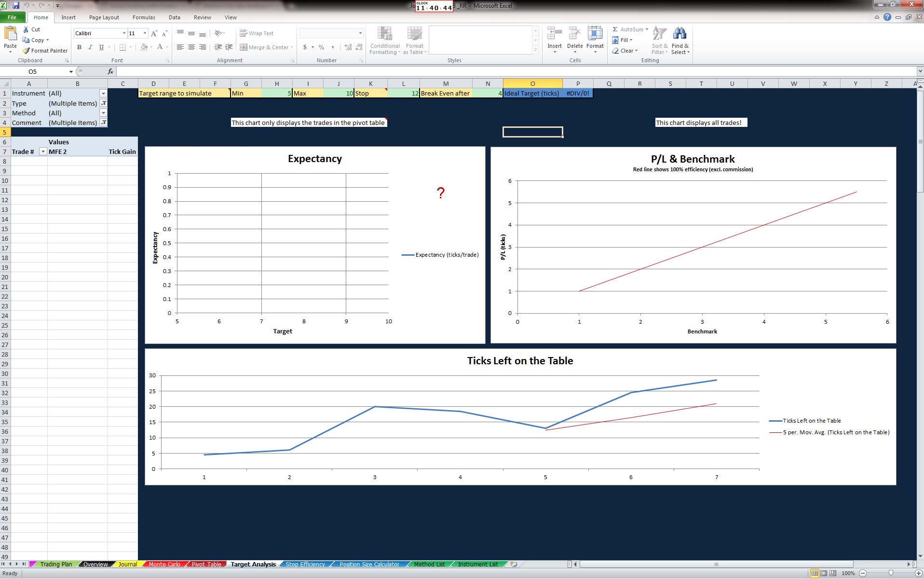
Task: Click the Increase Decimal icon
Action: 348,47
